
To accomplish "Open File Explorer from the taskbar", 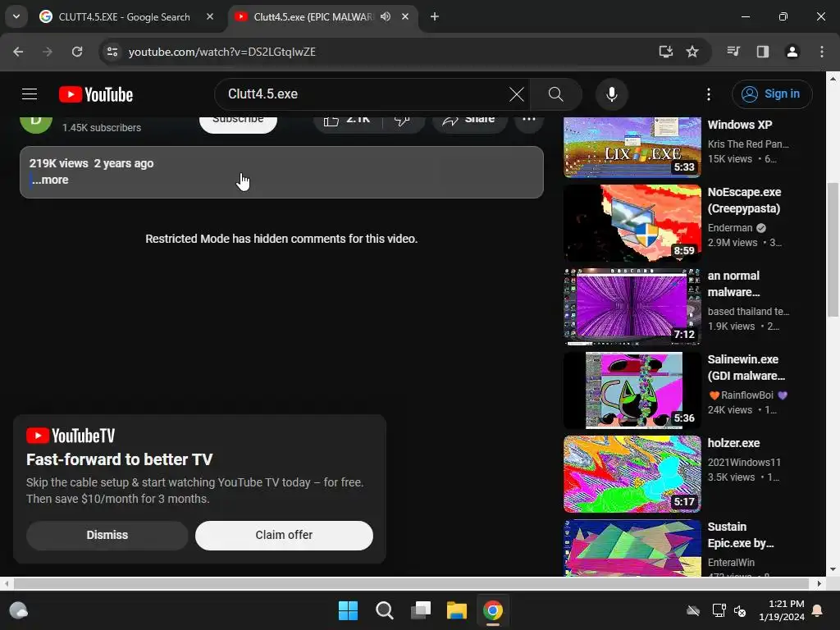I will coord(457,610).
